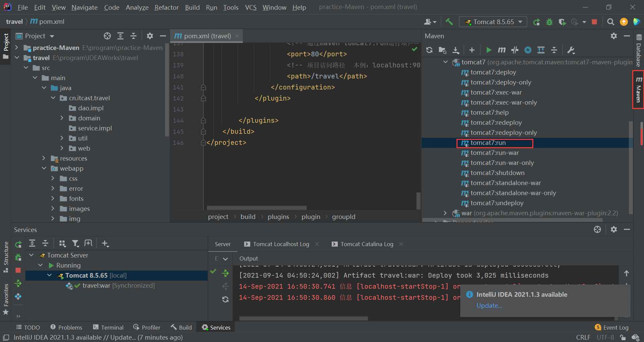This screenshot has width=644, height=342.
Task: Toggle Maven Offline Mode icon
Action: (x=515, y=50)
